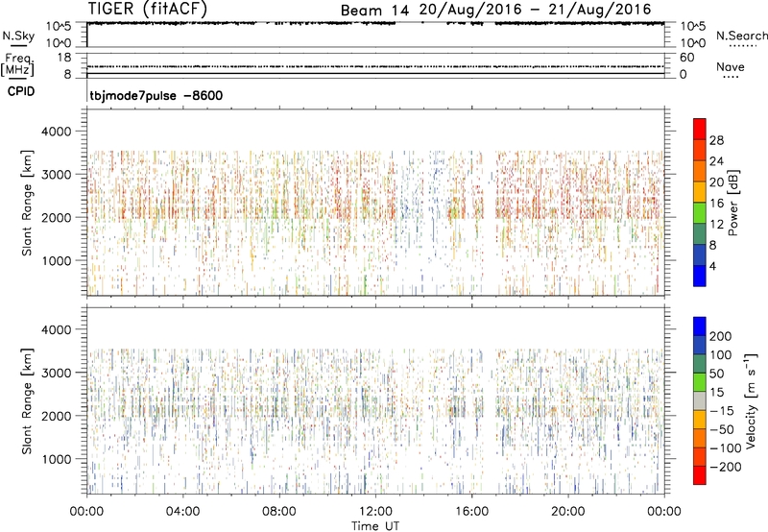Click the 'tbjmode7pulse -8600' text
The height and width of the screenshot is (532, 768).
(156, 95)
